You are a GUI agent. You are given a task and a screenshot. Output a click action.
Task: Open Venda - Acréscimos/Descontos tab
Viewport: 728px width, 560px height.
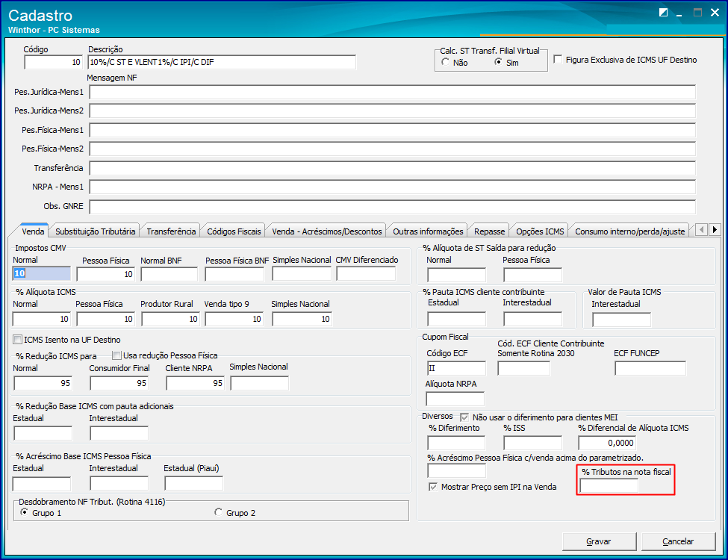click(x=327, y=231)
